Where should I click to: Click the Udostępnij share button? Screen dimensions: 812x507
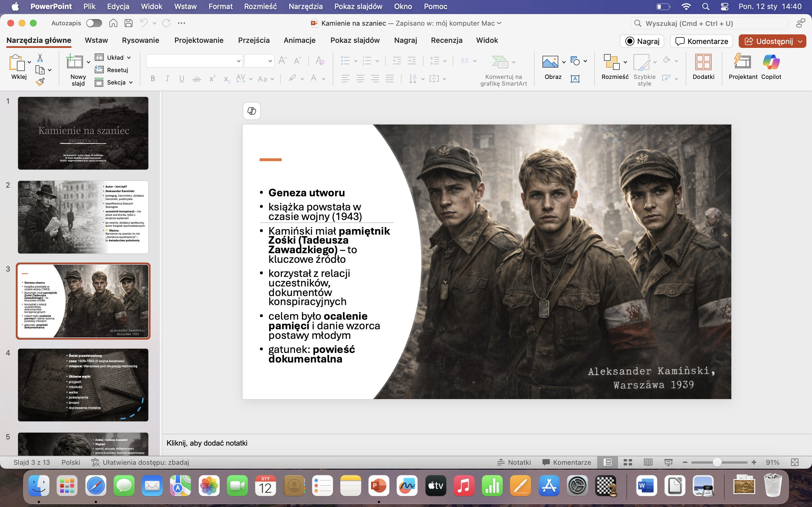768,41
